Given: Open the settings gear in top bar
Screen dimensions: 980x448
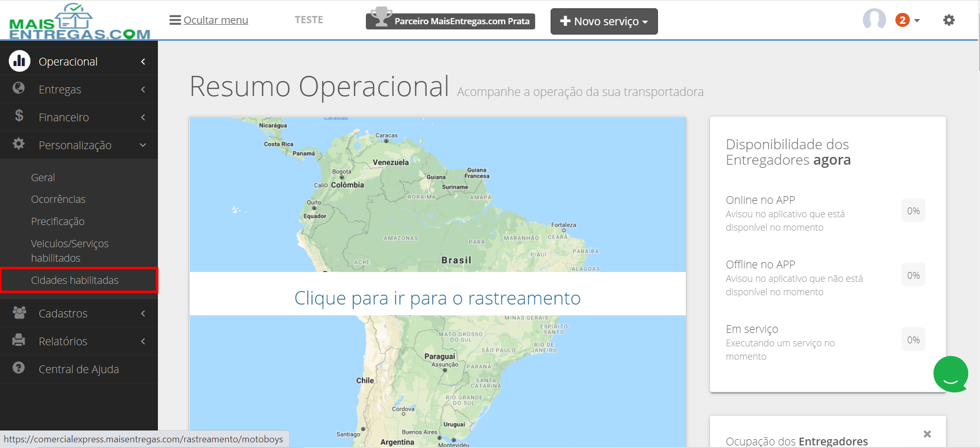Looking at the screenshot, I should [949, 20].
